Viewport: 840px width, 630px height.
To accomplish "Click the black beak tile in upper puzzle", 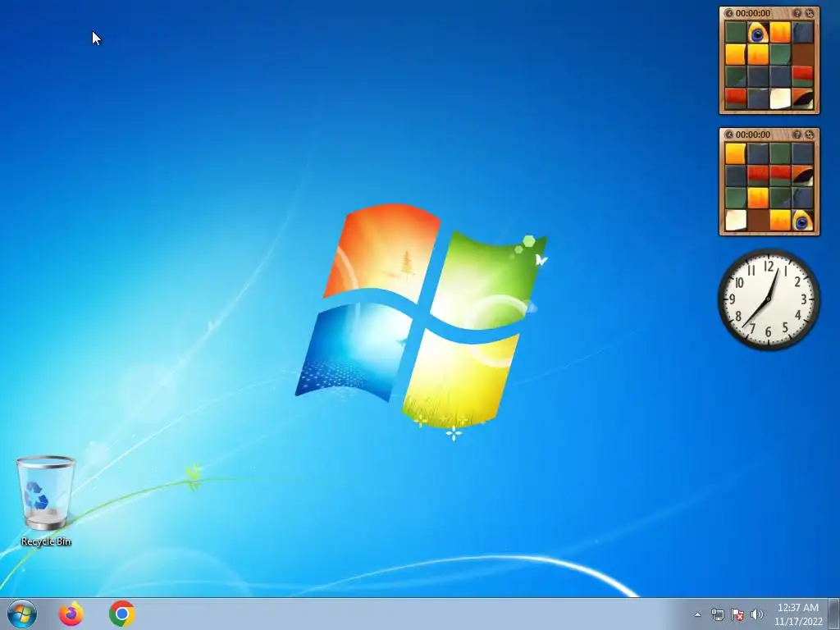I will (802, 98).
